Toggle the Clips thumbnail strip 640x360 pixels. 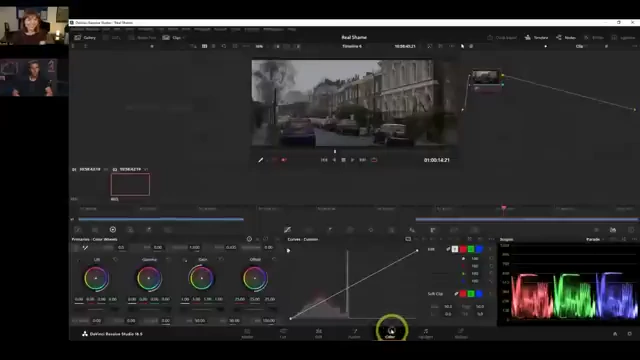[x=172, y=38]
